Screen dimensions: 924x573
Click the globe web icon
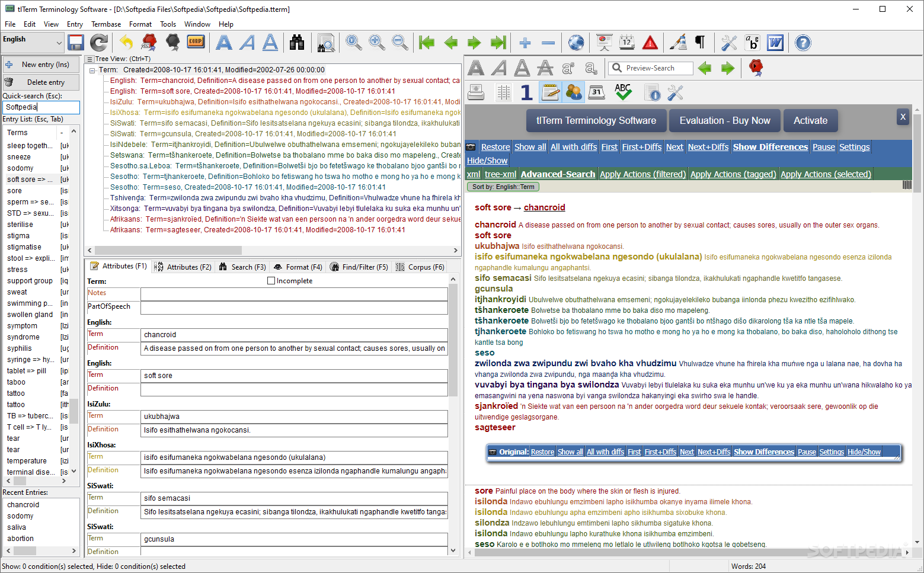pyautogui.click(x=576, y=43)
